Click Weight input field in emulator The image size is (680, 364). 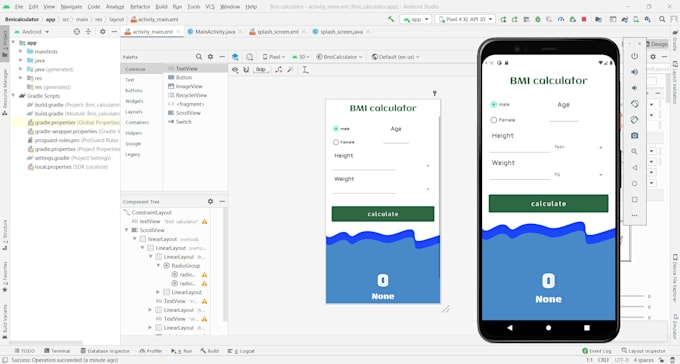pos(520,175)
